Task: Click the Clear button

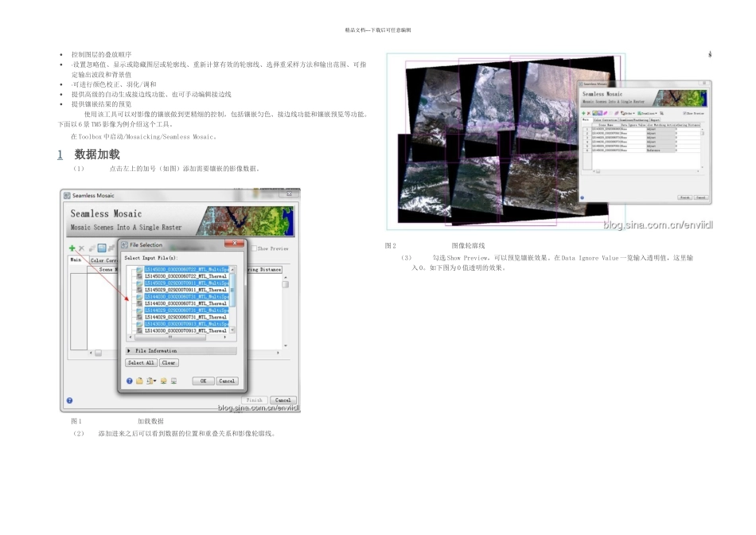Action: (169, 363)
